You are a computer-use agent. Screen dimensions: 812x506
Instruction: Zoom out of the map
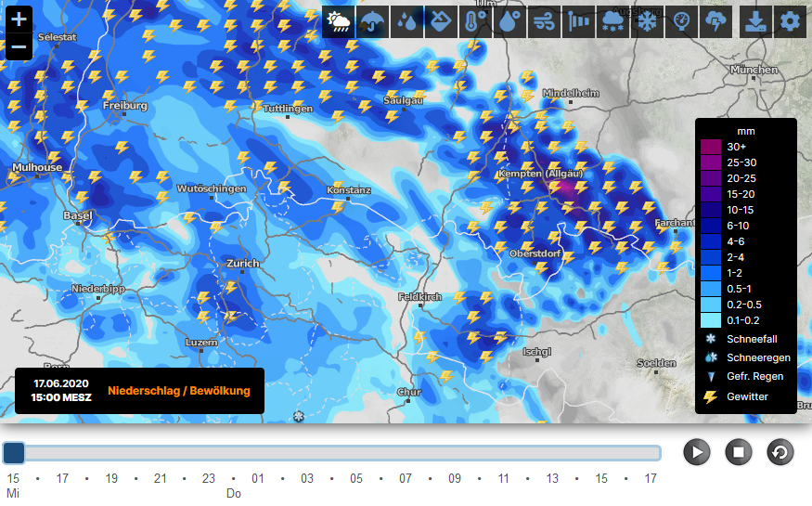tap(19, 46)
